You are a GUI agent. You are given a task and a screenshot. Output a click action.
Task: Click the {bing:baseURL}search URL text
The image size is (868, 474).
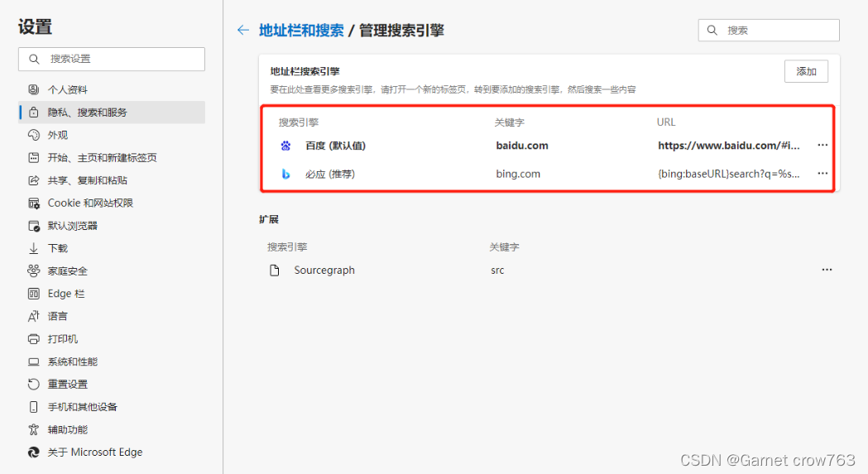pyautogui.click(x=728, y=174)
